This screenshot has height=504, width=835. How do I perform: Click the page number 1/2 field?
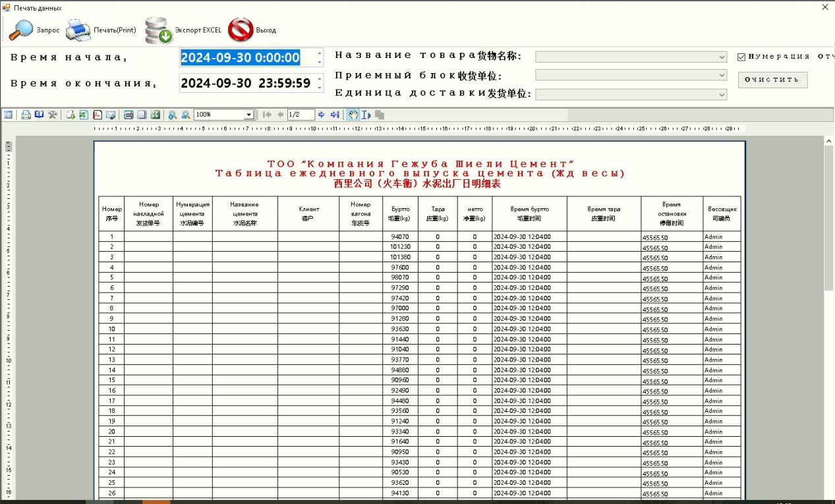(301, 115)
